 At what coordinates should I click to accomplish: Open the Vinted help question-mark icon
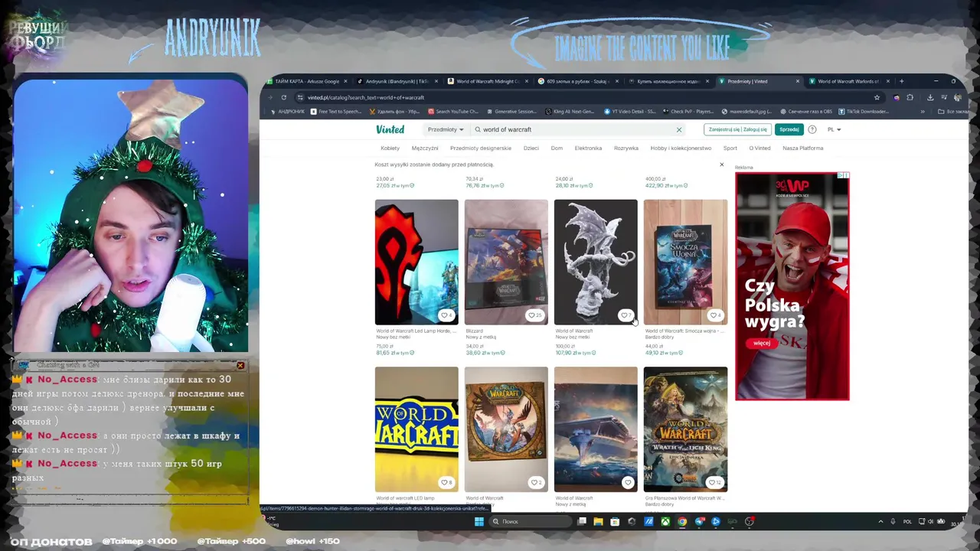point(812,129)
